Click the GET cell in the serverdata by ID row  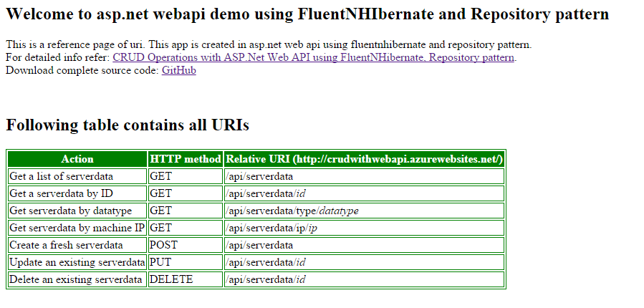pos(186,193)
